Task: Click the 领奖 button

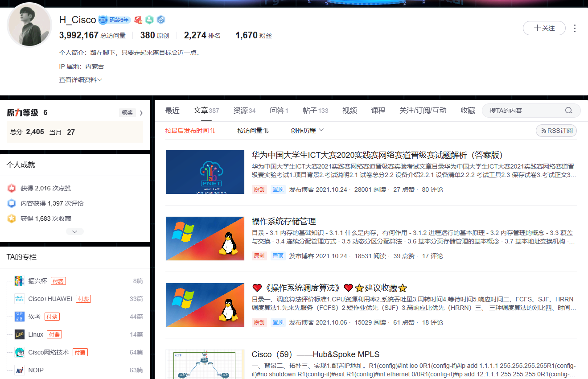Action: (127, 113)
